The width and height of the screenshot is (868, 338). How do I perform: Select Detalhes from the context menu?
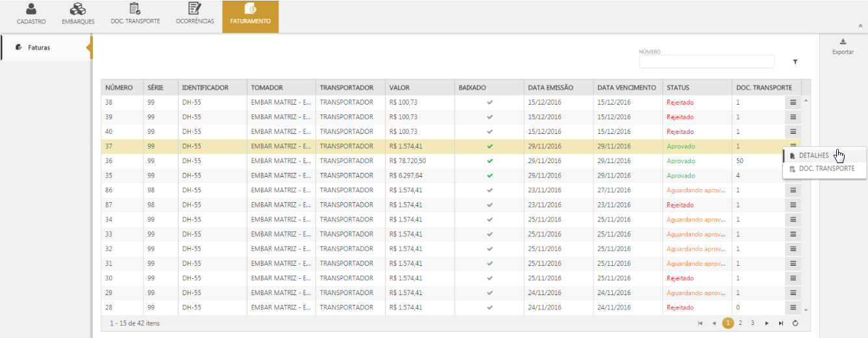point(813,155)
